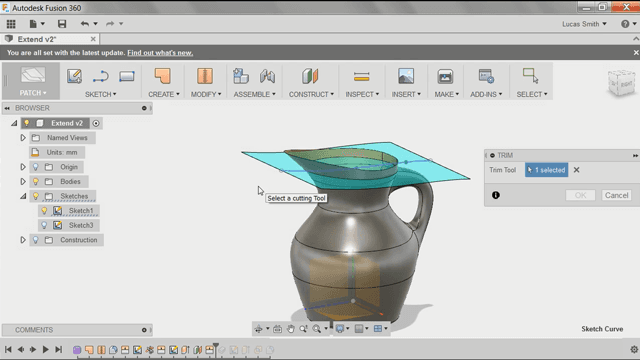Collapse the Sketches folder
640x360 pixels.
tap(23, 196)
